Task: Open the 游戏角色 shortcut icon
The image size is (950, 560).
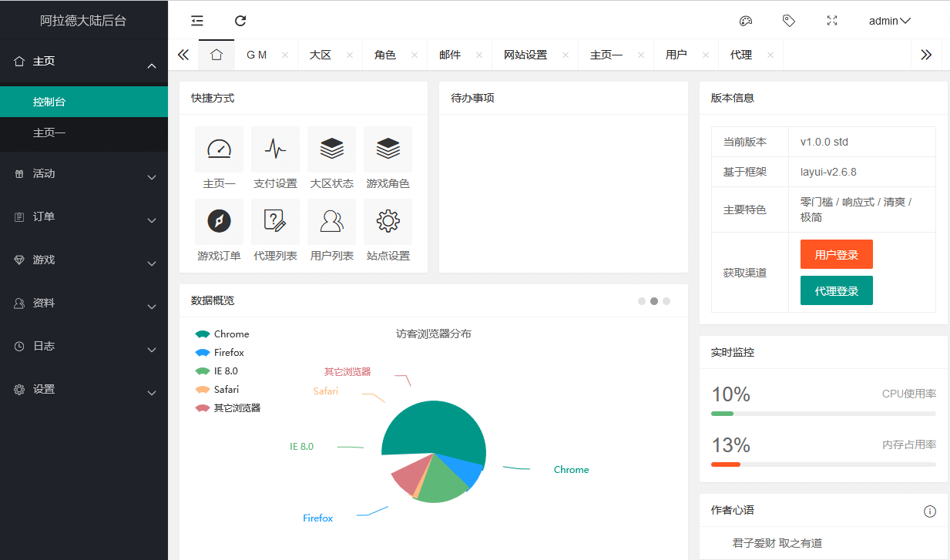Action: point(388,149)
